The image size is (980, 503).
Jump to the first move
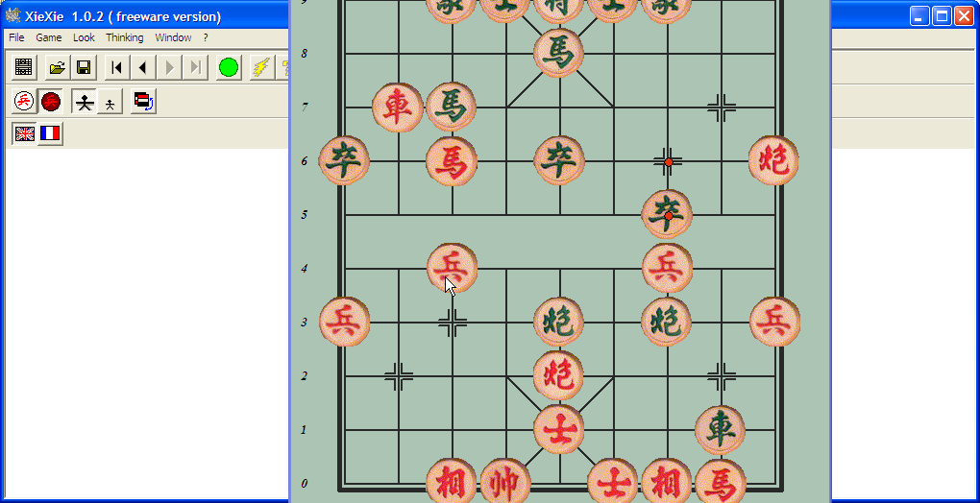117,67
